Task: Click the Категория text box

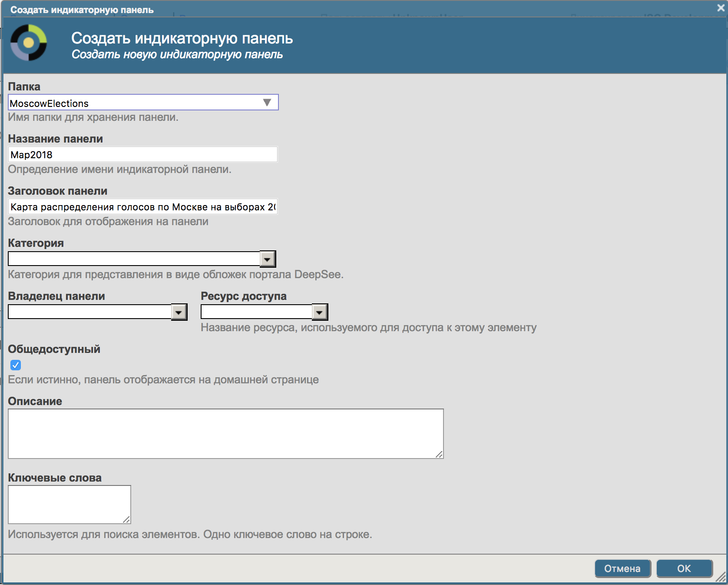Action: coord(134,259)
